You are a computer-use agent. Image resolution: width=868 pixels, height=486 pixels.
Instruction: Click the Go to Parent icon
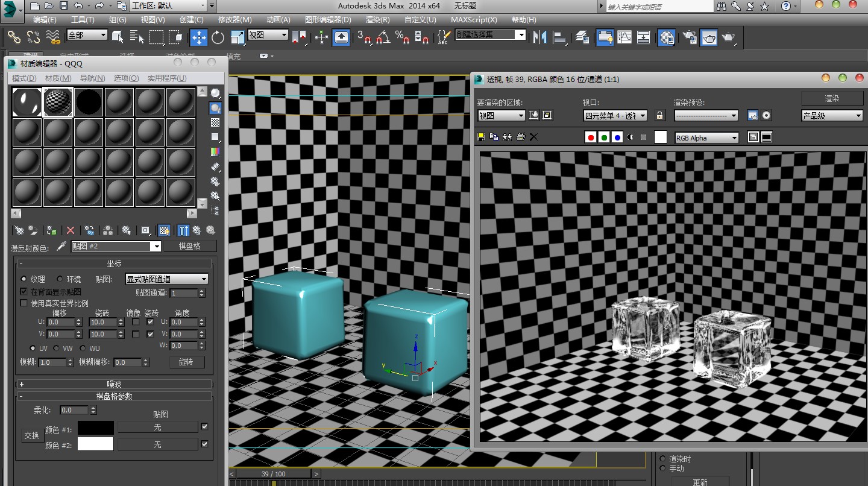197,230
